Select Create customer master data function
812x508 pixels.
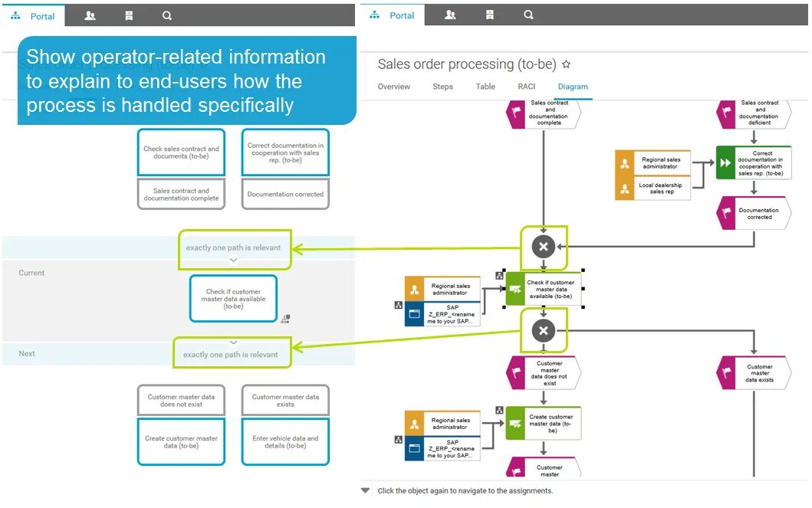[x=544, y=423]
